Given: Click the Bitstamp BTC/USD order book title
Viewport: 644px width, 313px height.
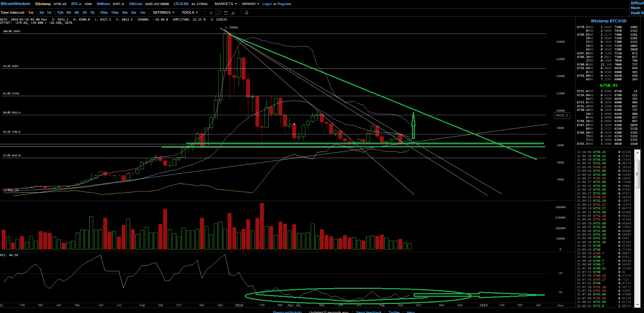Looking at the screenshot, I should (x=609, y=21).
